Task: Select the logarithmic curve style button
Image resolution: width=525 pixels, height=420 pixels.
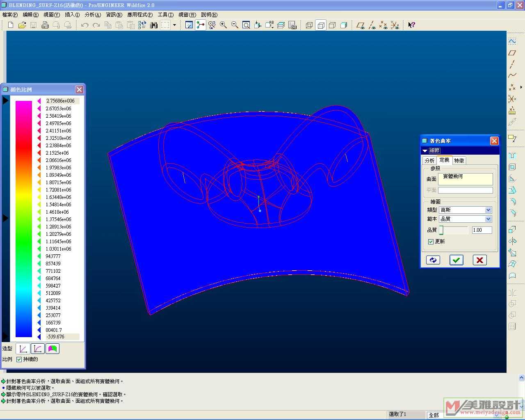Action: click(37, 349)
